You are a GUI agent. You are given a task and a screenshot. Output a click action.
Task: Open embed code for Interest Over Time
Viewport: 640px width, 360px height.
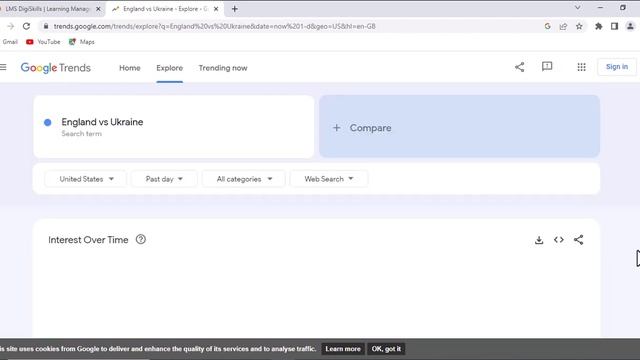coord(559,240)
